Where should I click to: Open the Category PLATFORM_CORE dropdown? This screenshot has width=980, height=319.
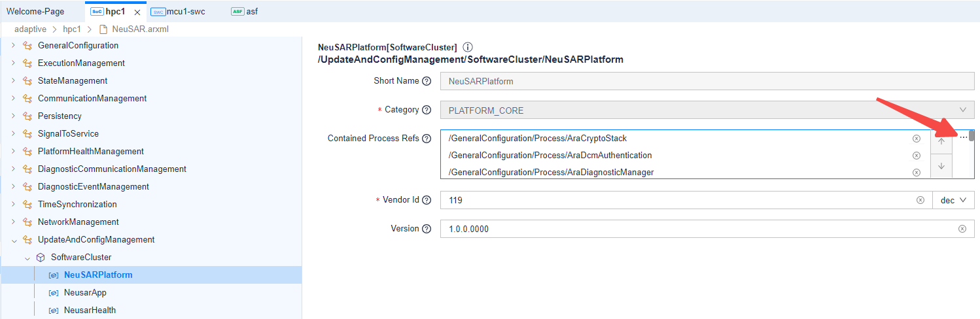(x=707, y=110)
